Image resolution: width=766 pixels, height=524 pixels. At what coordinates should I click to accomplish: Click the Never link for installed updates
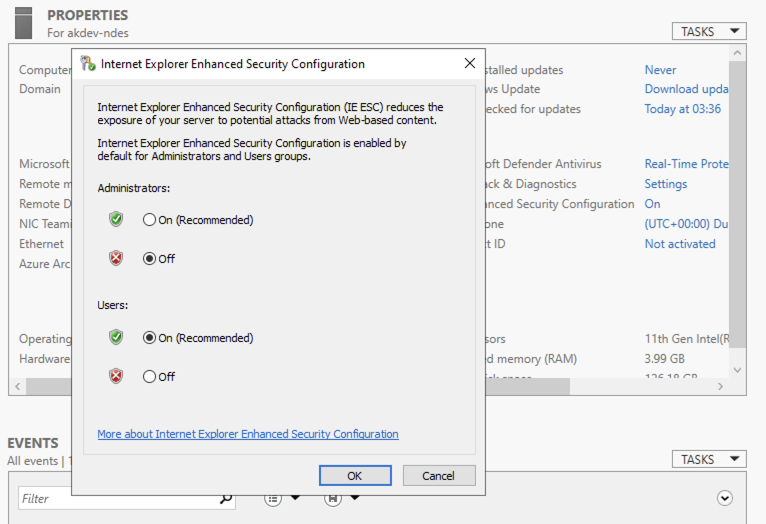click(x=660, y=70)
